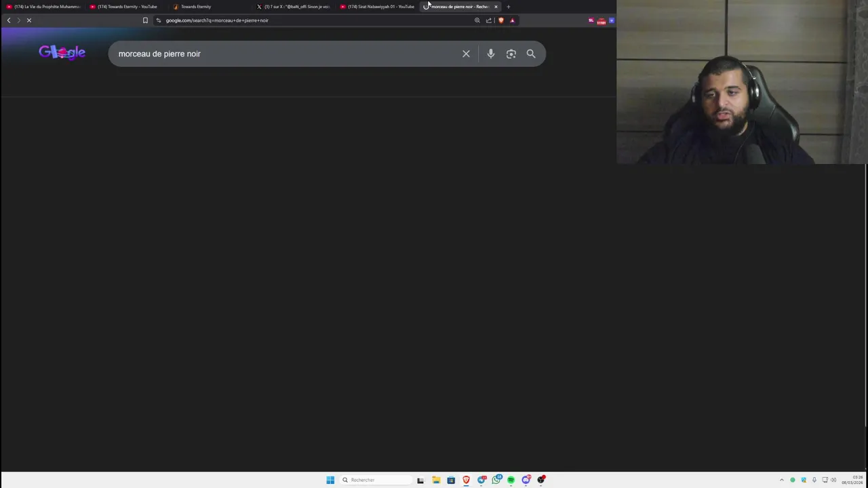The height and width of the screenshot is (488, 868).
Task: Go forward with the browser forward arrow
Action: coord(18,20)
